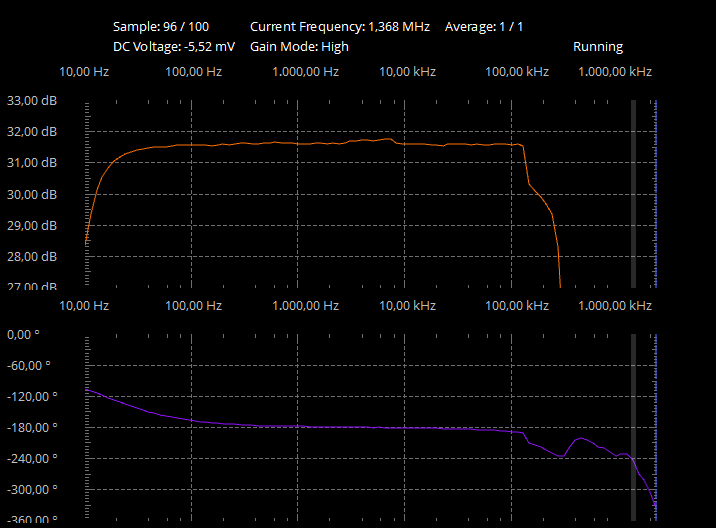
Task: Click the 100,00 Hz label above phase plot
Action: coord(194,306)
